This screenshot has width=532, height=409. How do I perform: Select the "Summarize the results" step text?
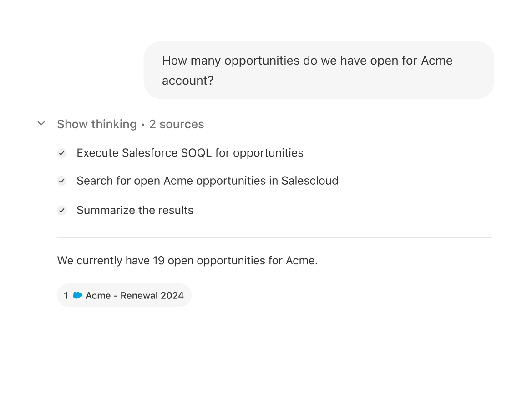pos(135,210)
